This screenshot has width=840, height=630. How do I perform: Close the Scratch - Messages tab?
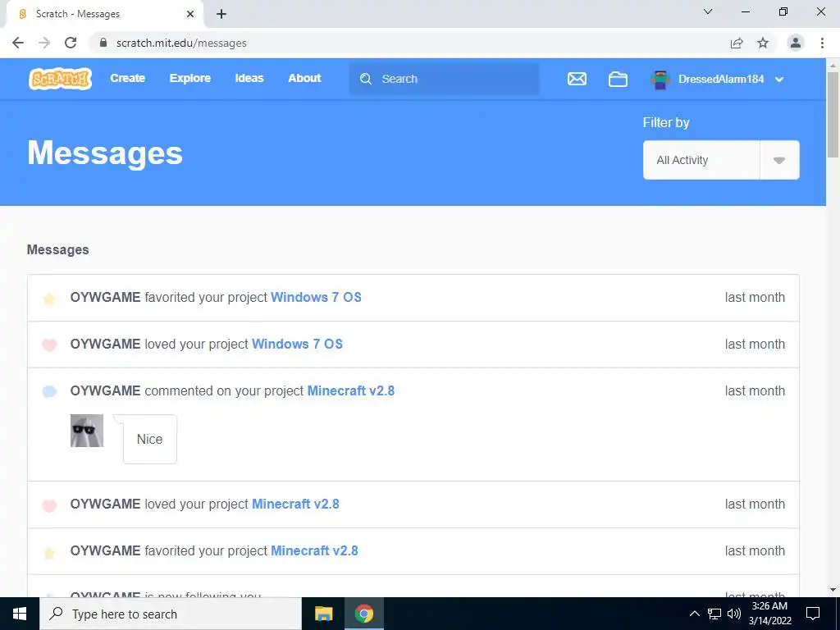[190, 14]
